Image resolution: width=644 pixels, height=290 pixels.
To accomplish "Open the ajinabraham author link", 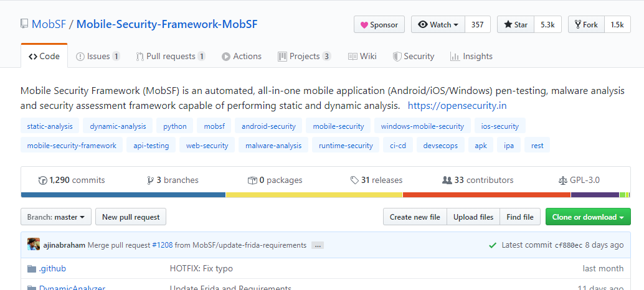I will [64, 245].
